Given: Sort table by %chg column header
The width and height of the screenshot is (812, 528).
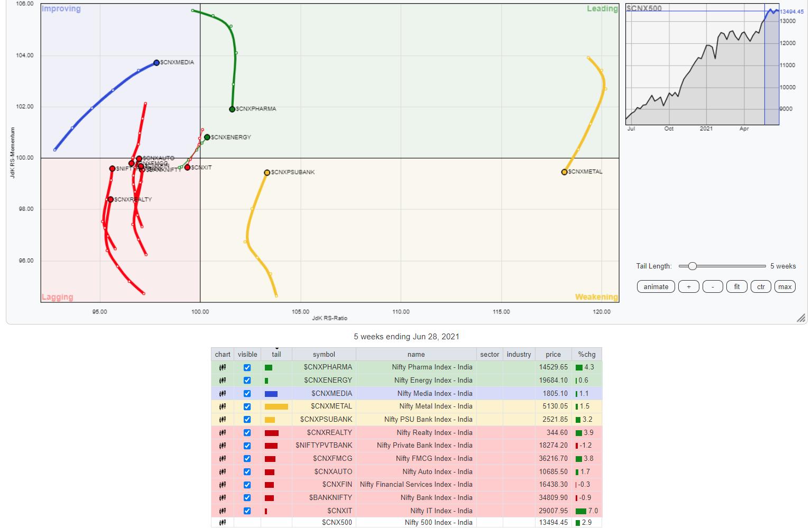Looking at the screenshot, I should pos(586,355).
